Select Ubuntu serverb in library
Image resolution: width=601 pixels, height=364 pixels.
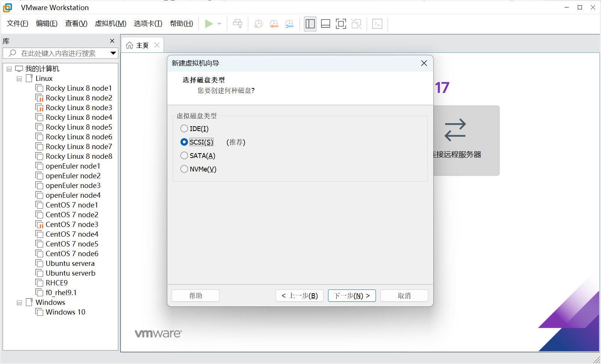pyautogui.click(x=70, y=273)
